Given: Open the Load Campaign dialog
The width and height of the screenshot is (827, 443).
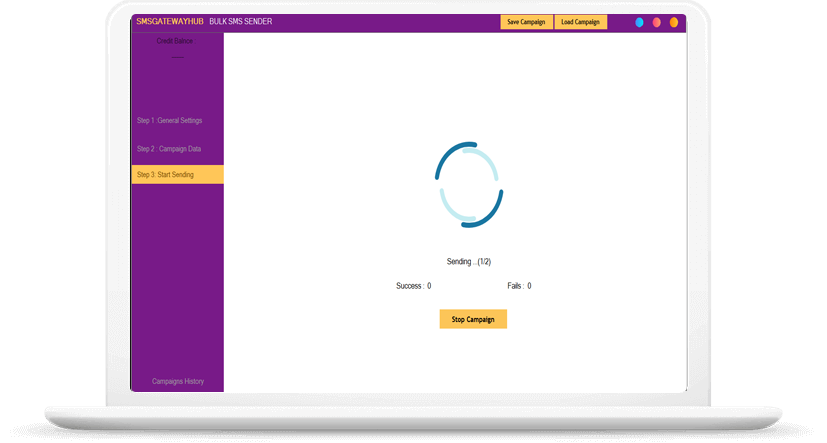Looking at the screenshot, I should [580, 22].
